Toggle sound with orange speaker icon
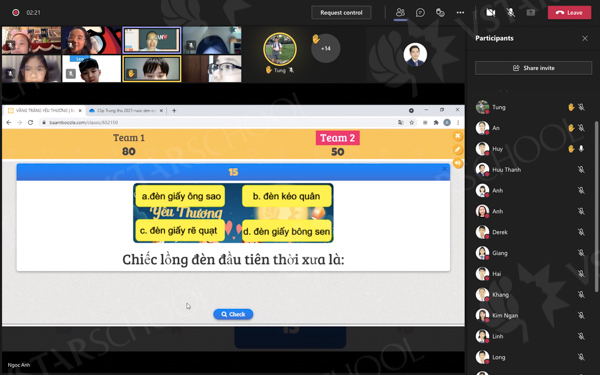Screen dimensions: 600x375 click(x=458, y=163)
